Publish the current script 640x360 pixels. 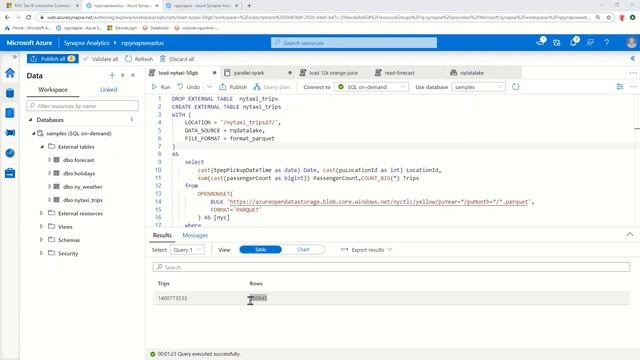pos(233,87)
